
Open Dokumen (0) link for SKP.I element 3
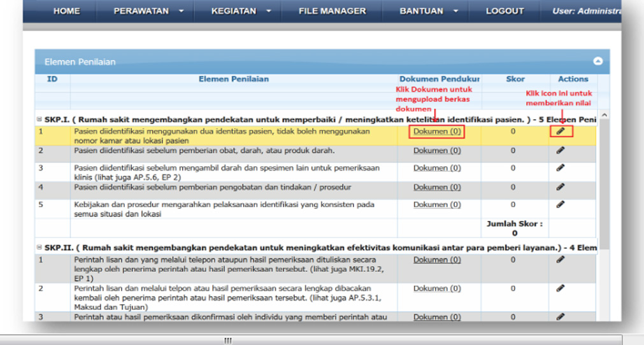point(437,168)
